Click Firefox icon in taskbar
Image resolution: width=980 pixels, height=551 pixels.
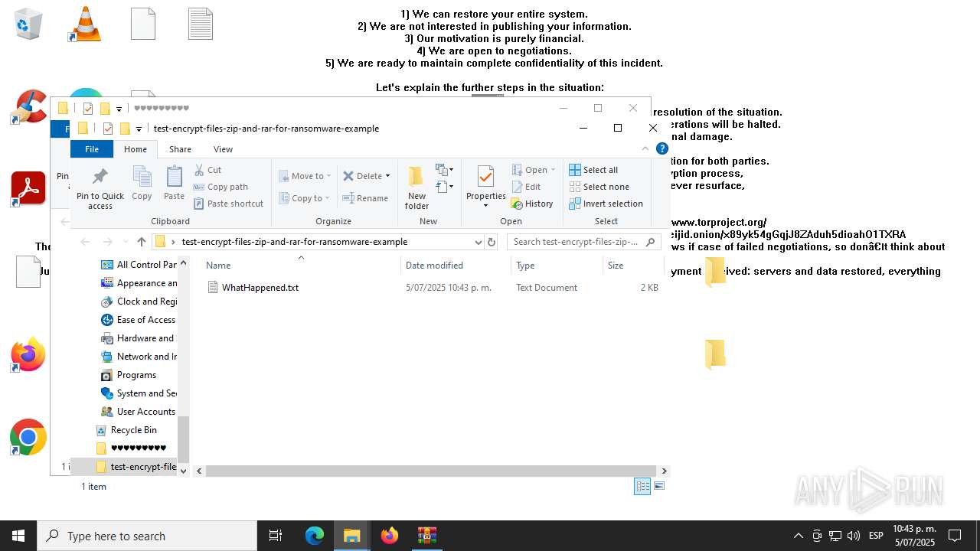point(389,536)
